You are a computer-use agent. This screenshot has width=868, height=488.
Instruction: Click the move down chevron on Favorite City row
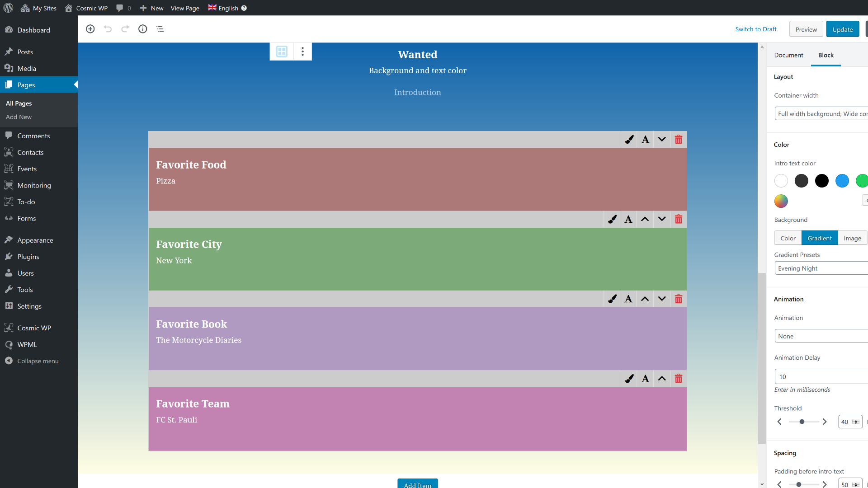coord(662,219)
